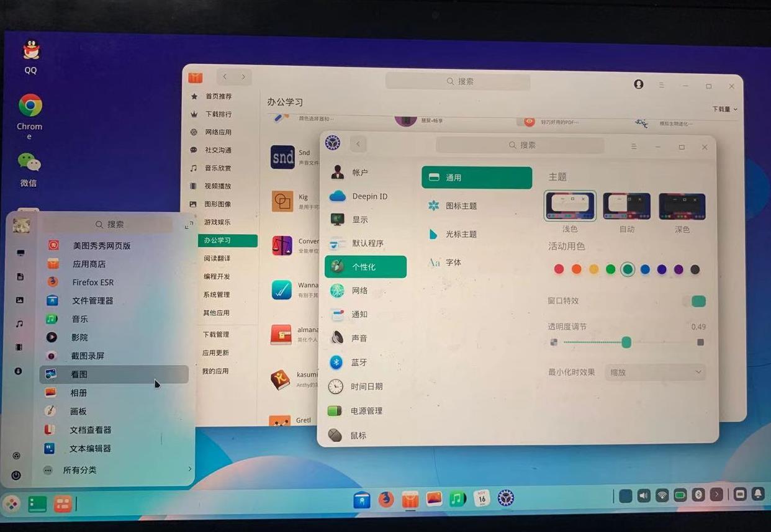Open 字体 font settings
This screenshot has height=532, width=771.
click(453, 262)
